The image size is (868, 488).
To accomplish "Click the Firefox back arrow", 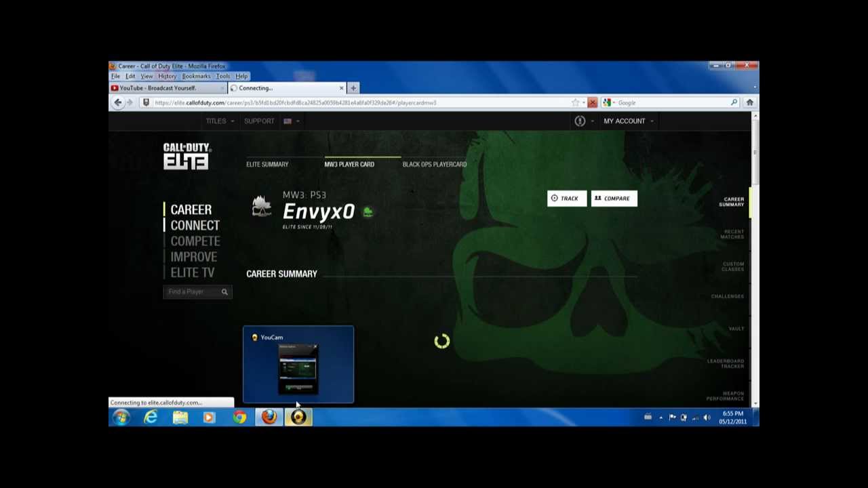I will coord(118,102).
